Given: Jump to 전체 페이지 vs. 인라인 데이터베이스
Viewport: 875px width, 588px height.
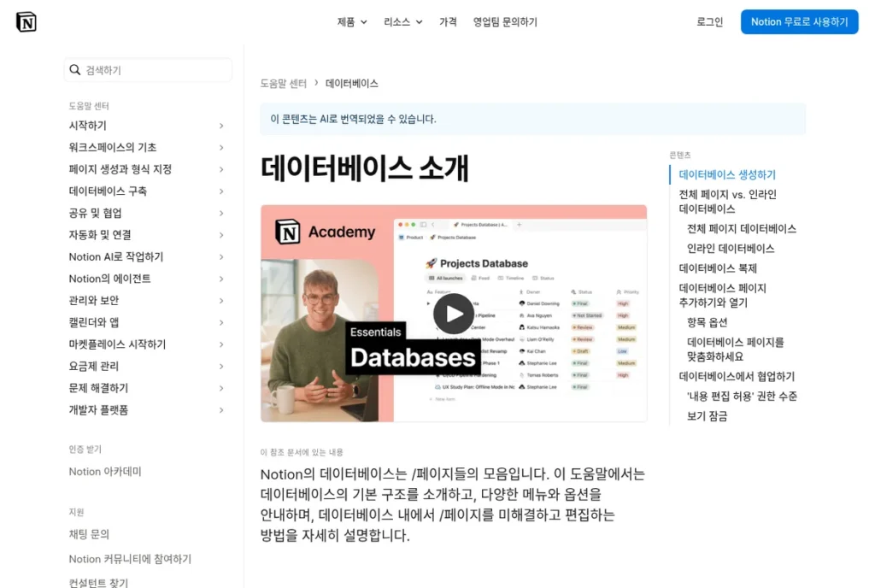Looking at the screenshot, I should (728, 202).
